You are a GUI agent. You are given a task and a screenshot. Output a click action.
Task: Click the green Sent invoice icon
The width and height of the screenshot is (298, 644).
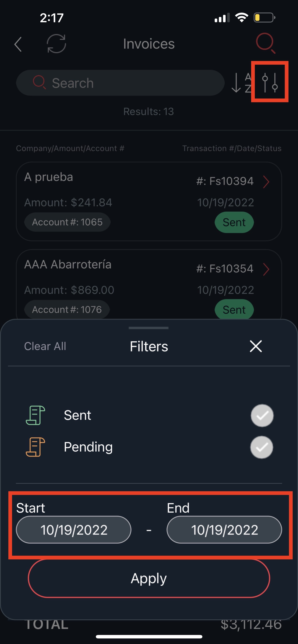[x=36, y=415]
